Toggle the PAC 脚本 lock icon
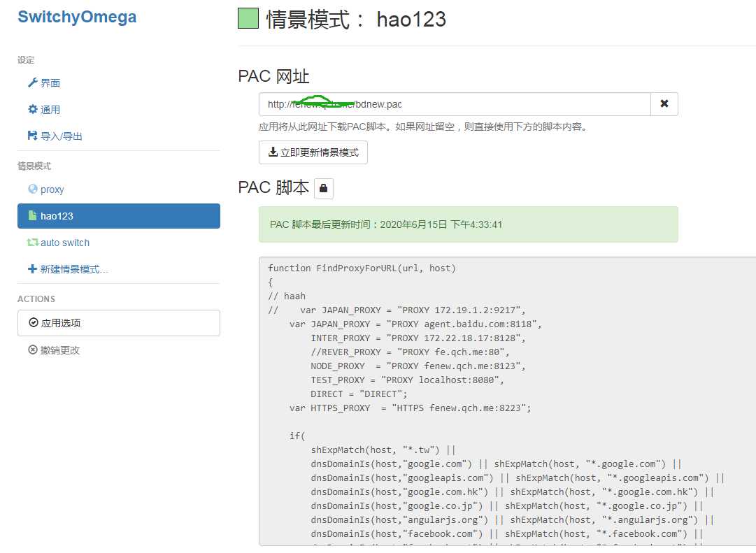The width and height of the screenshot is (756, 553). coord(322,188)
